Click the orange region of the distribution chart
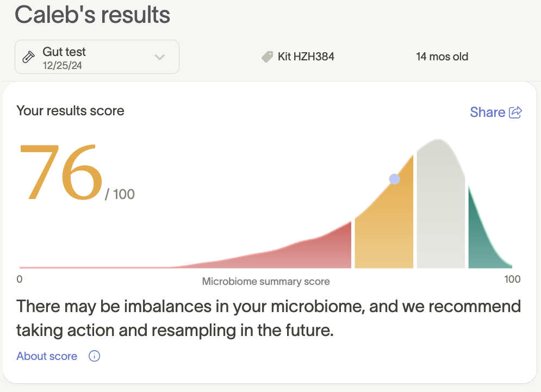Viewport: 541px width, 392px height. 384,234
